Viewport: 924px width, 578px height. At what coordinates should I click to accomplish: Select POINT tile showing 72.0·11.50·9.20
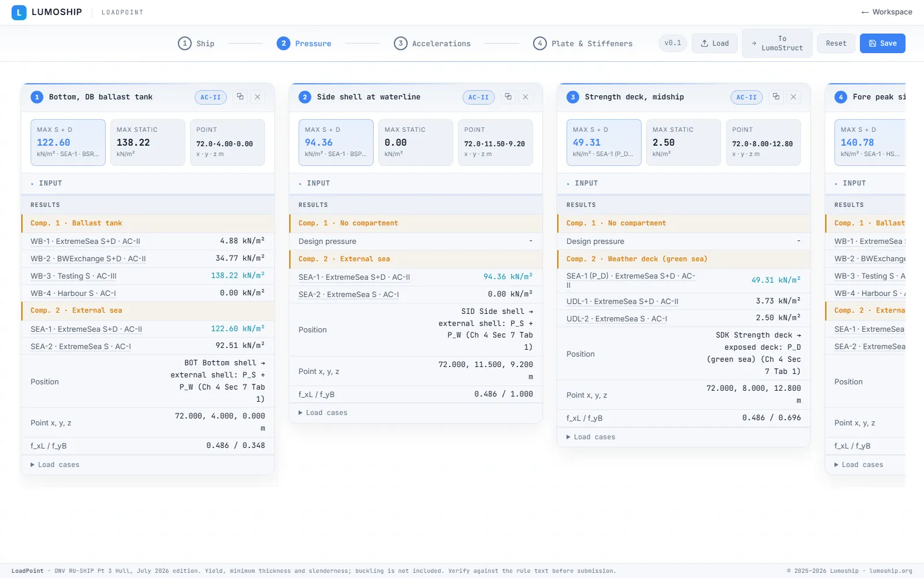pos(495,142)
